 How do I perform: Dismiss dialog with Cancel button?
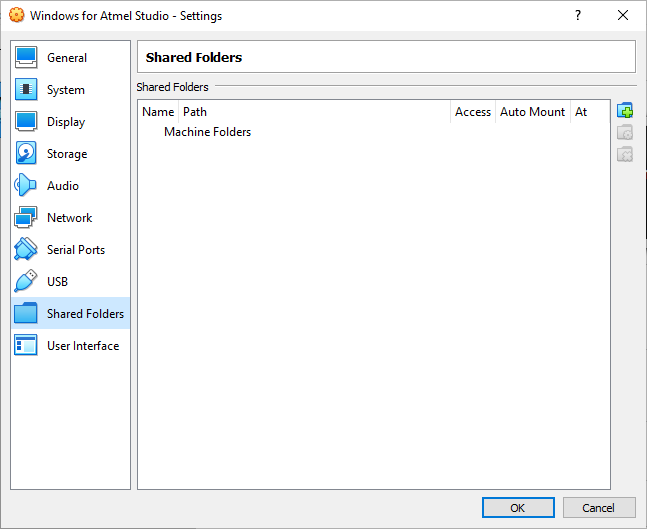(599, 508)
